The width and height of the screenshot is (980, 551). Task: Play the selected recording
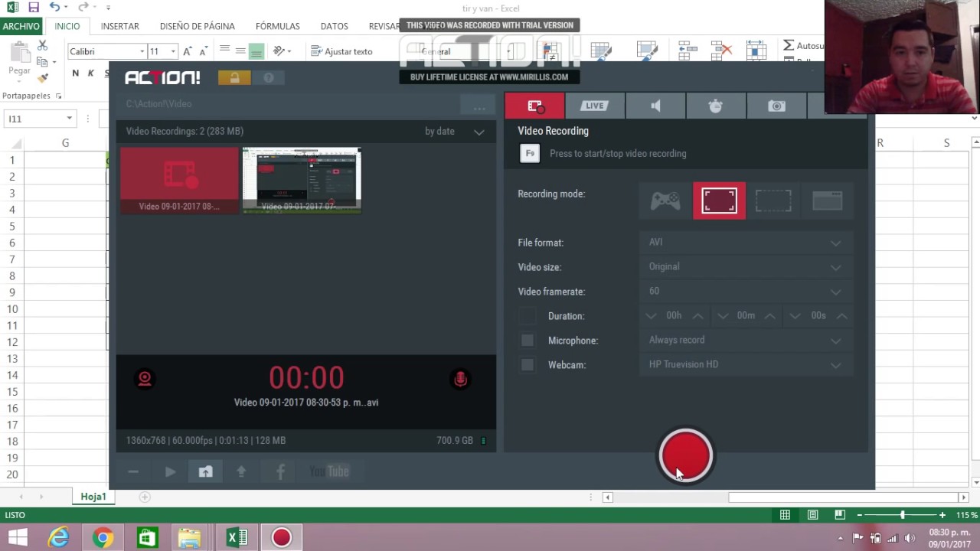170,472
